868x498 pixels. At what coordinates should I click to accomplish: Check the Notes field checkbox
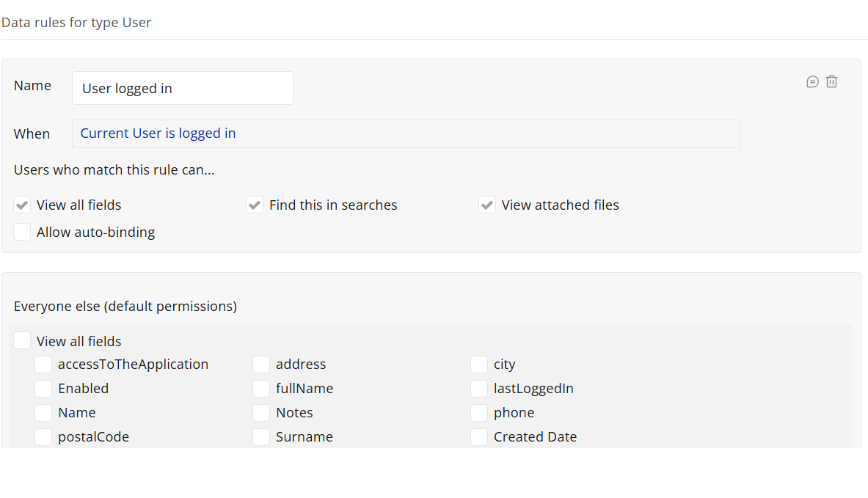tap(261, 413)
